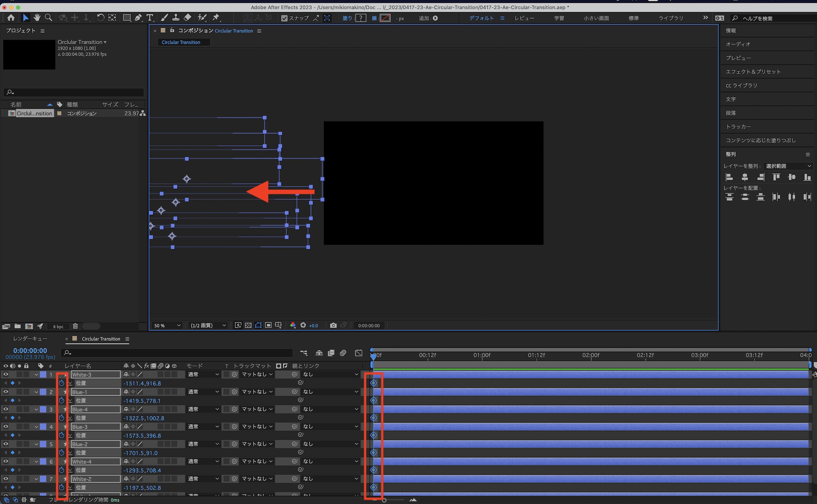Click the fill color swatch
The width and height of the screenshot is (817, 504).
pos(361,18)
